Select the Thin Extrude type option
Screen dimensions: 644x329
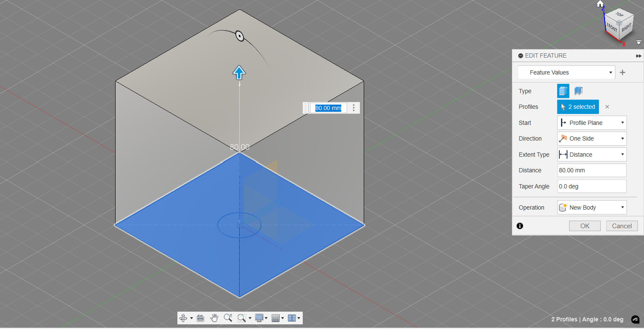pos(578,91)
